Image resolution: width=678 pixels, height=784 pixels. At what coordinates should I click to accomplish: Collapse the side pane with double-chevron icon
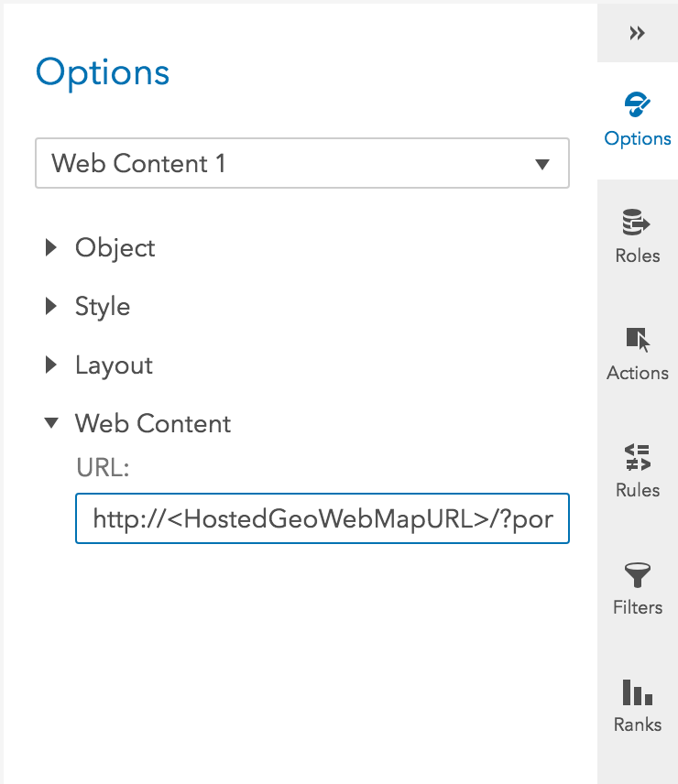point(637,33)
